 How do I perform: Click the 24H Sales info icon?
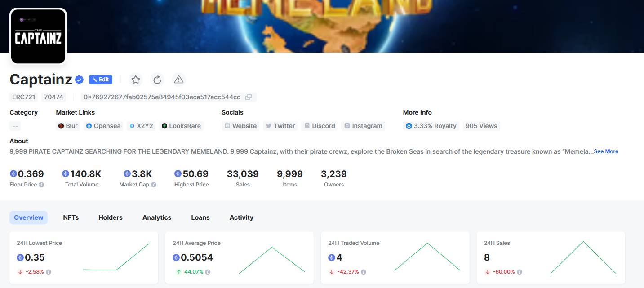520,272
